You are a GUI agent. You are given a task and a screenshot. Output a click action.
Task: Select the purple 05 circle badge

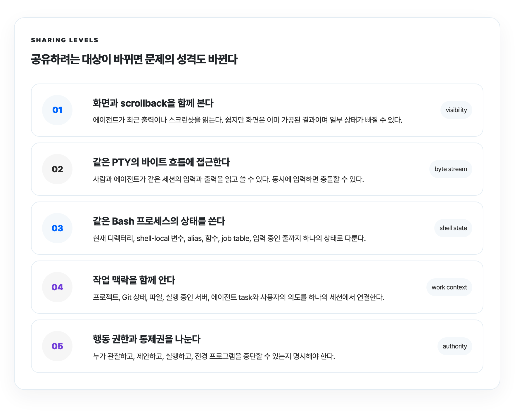(57, 346)
